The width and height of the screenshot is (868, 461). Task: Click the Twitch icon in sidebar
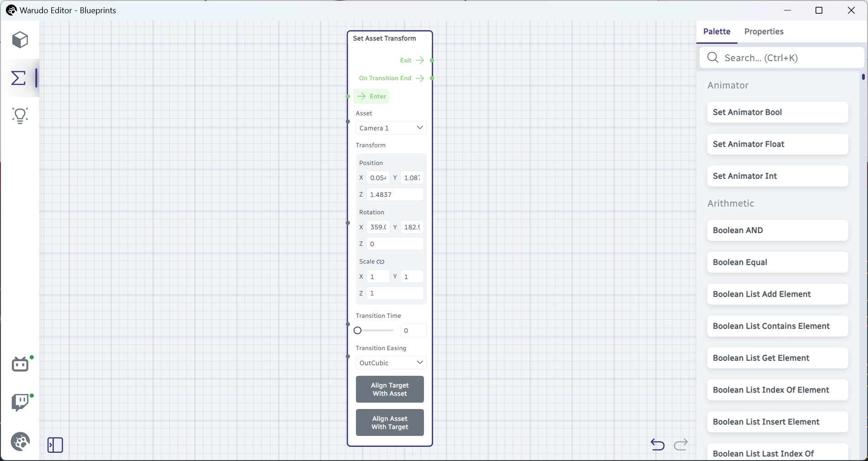pyautogui.click(x=20, y=403)
